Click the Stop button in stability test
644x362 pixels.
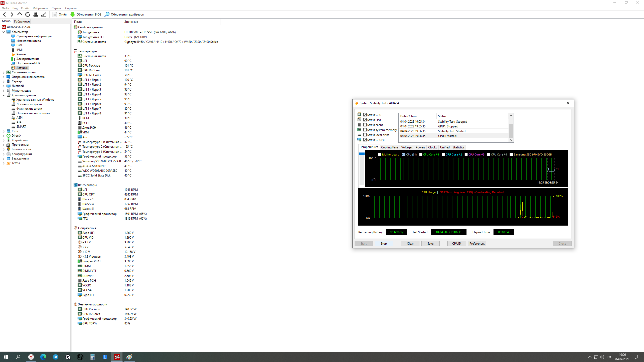[x=383, y=244]
